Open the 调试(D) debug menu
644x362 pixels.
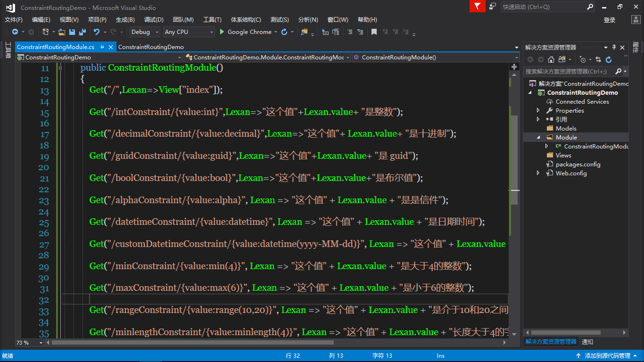154,20
